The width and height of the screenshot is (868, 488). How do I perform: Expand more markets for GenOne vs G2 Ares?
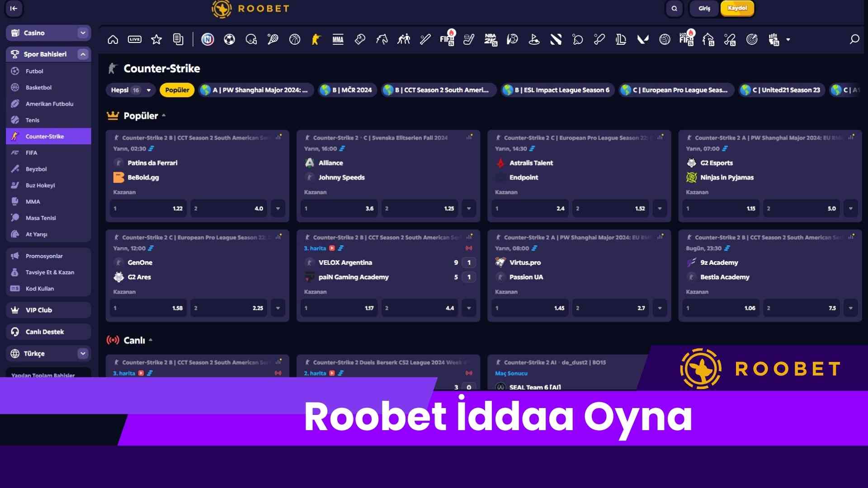[x=278, y=308]
